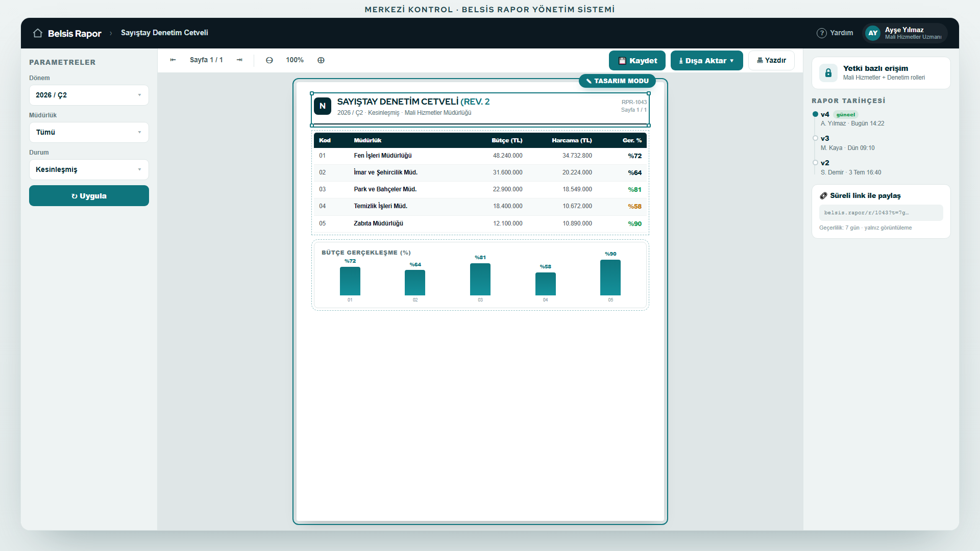Zoom in with the plus circle icon
This screenshot has height=551, width=980.
[x=321, y=60]
